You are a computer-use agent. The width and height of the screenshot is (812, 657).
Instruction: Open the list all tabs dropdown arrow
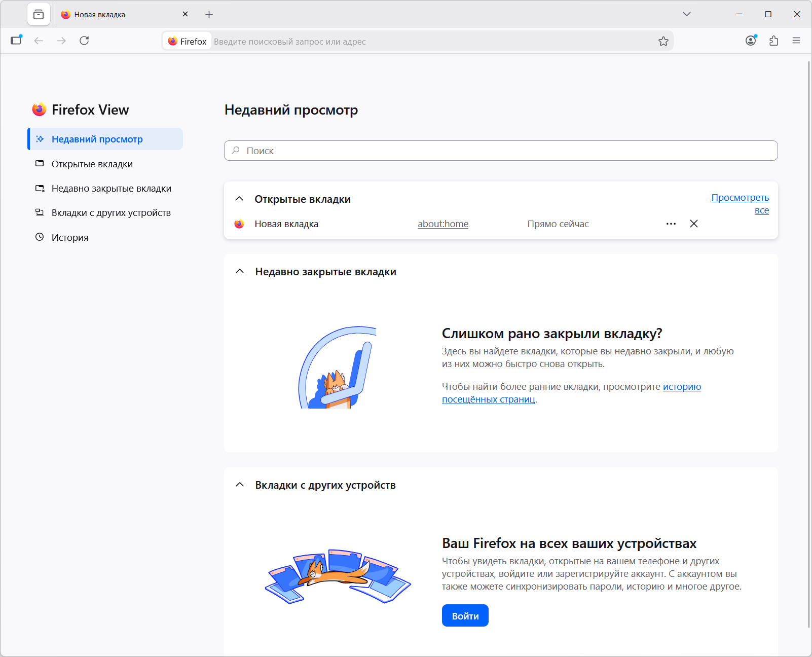tap(687, 14)
